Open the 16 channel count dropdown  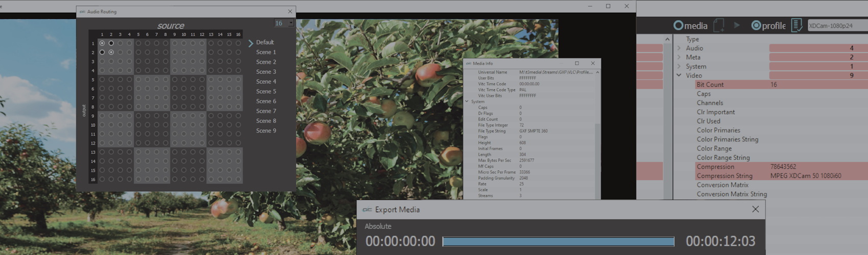[291, 23]
